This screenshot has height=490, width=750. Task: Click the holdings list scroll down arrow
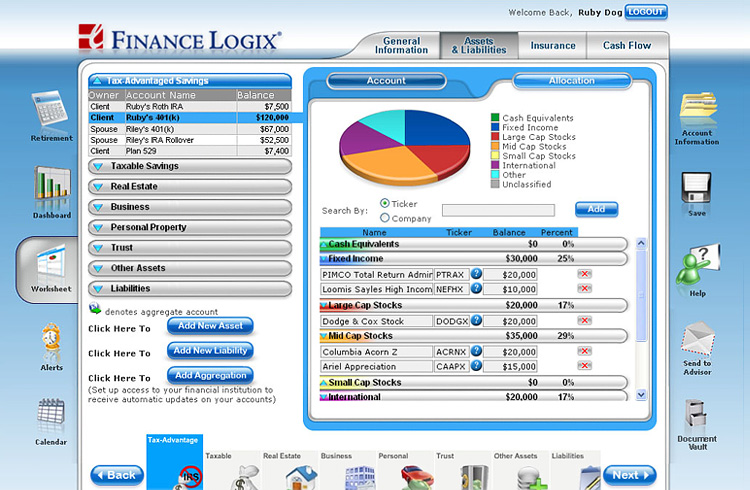click(641, 395)
